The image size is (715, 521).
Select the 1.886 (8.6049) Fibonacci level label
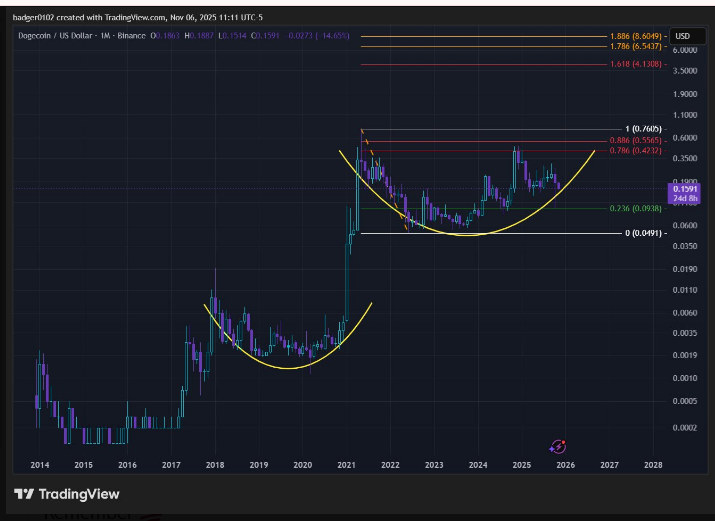tap(634, 36)
